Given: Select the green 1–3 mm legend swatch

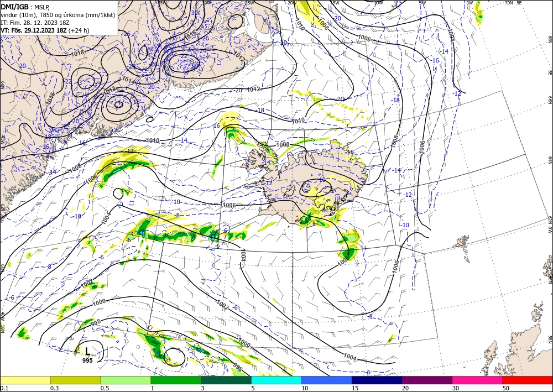Looking at the screenshot, I should (x=176, y=380).
